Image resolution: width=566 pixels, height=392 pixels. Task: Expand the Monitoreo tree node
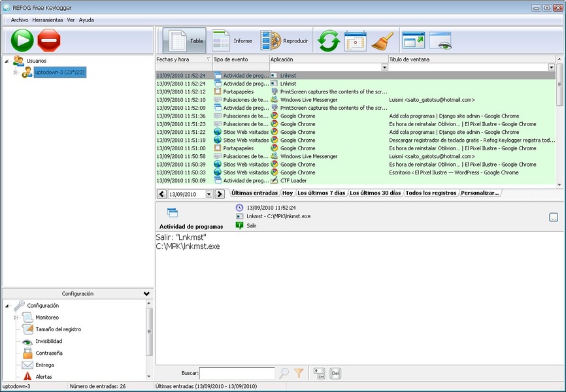(x=16, y=318)
